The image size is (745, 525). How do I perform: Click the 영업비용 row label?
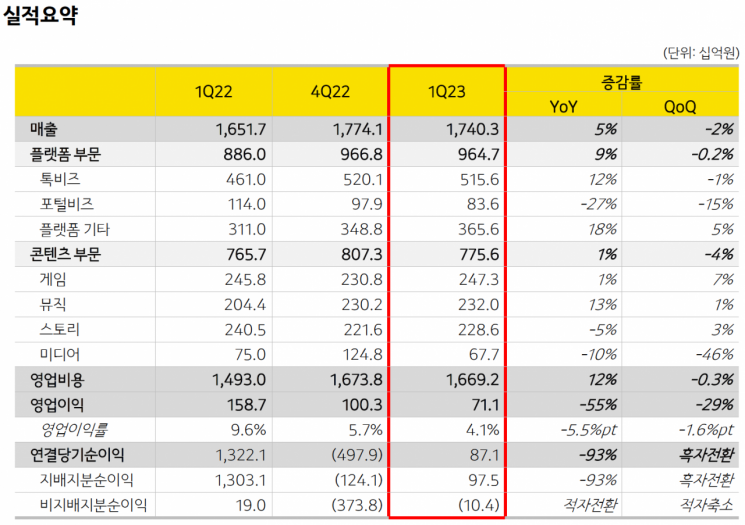pos(60,380)
